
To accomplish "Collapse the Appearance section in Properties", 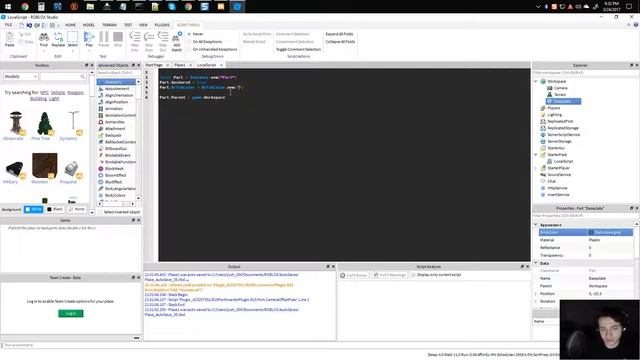I will tap(536, 225).
